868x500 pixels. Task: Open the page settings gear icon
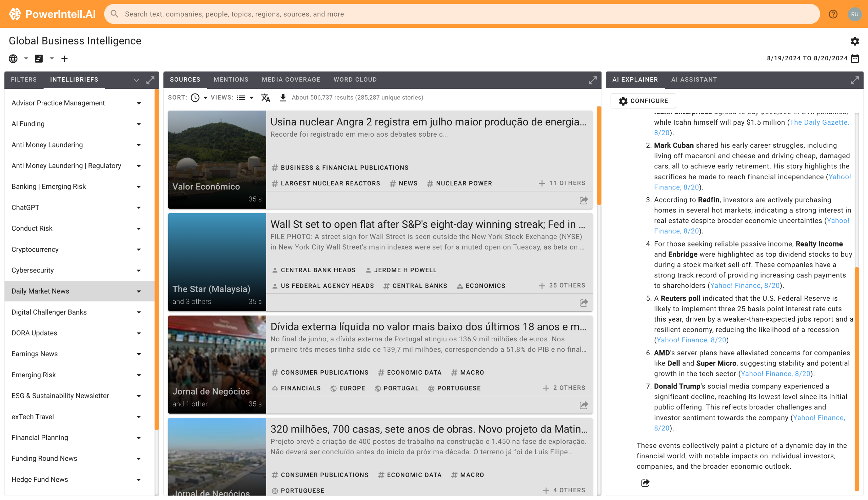854,41
